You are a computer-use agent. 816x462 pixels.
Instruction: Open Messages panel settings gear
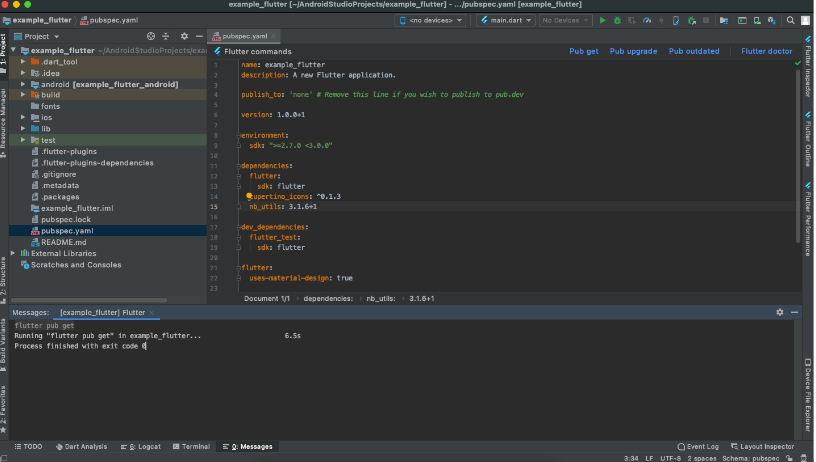[x=780, y=312]
